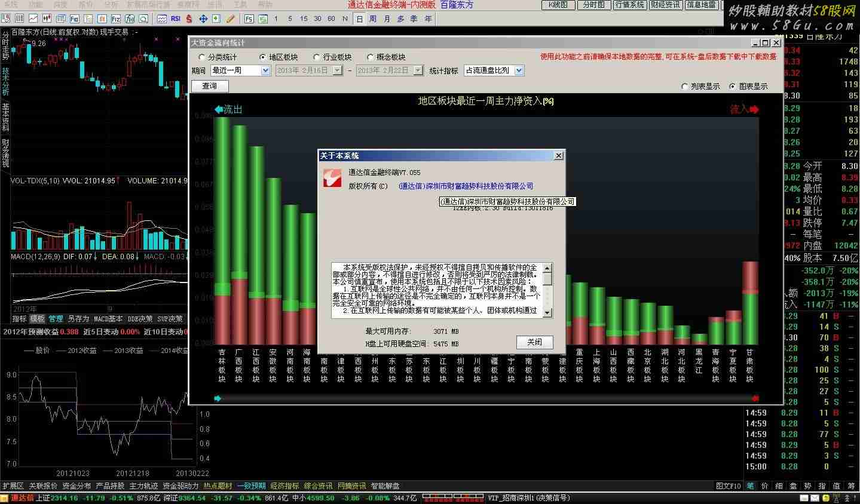Click the pencil drawing tool icon
Viewport: 860px width, 504px height.
pos(231,19)
